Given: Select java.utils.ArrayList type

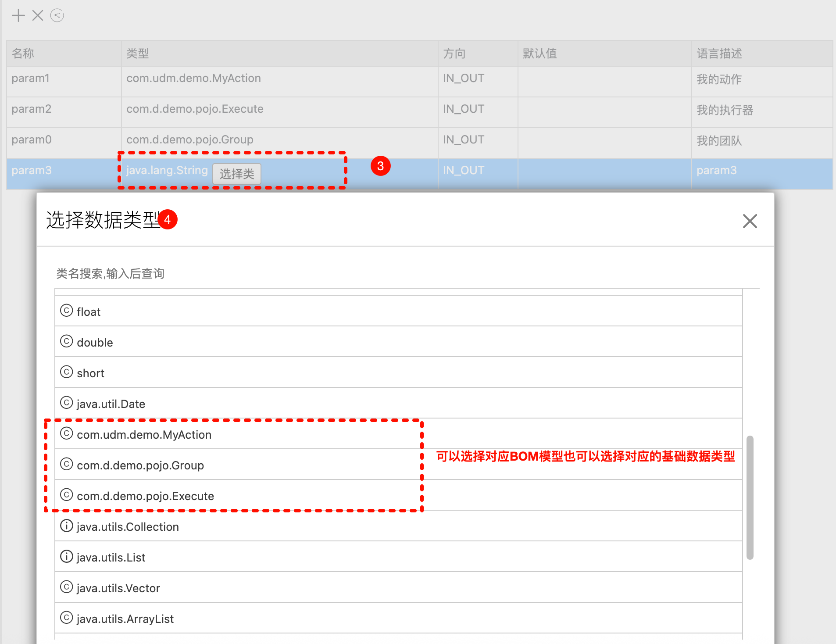Looking at the screenshot, I should (x=125, y=619).
